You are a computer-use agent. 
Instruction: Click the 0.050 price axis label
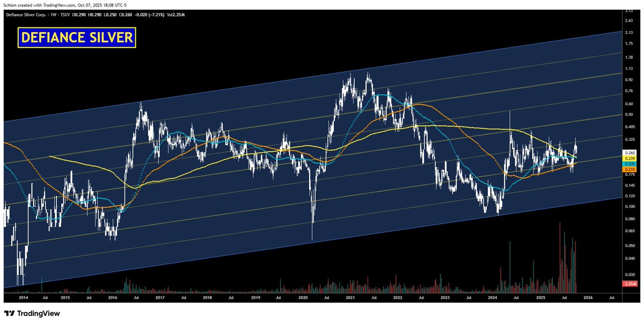(630, 246)
